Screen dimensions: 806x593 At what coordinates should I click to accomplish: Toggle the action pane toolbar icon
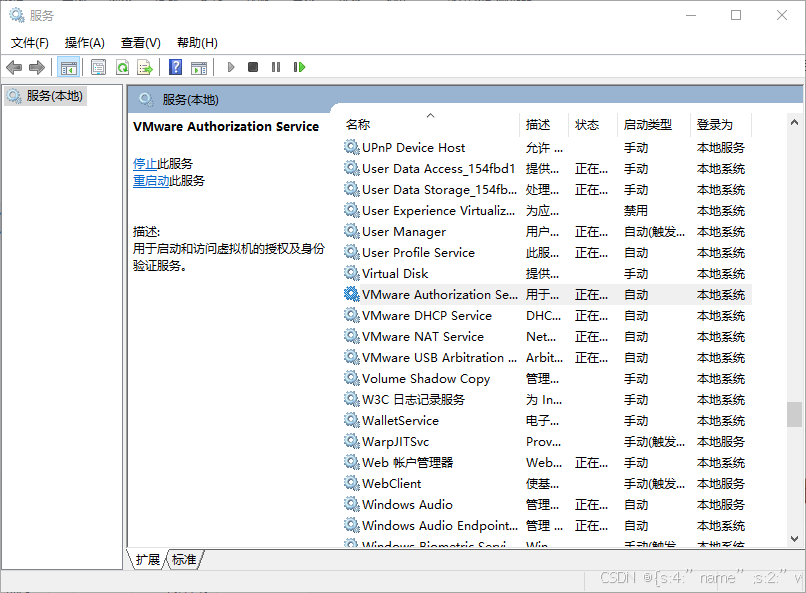coord(198,67)
